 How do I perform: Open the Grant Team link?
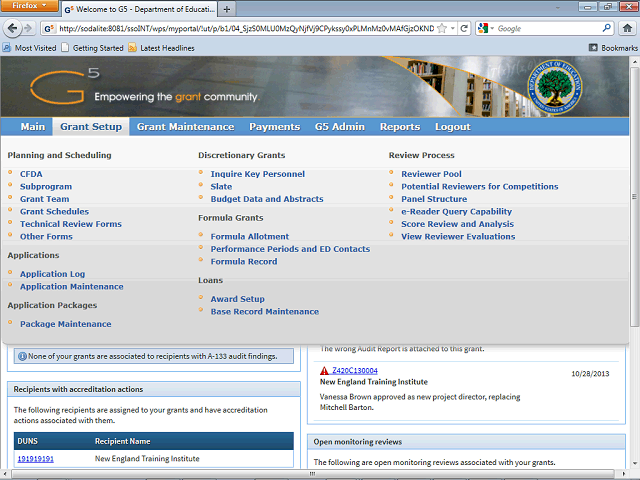(x=44, y=199)
